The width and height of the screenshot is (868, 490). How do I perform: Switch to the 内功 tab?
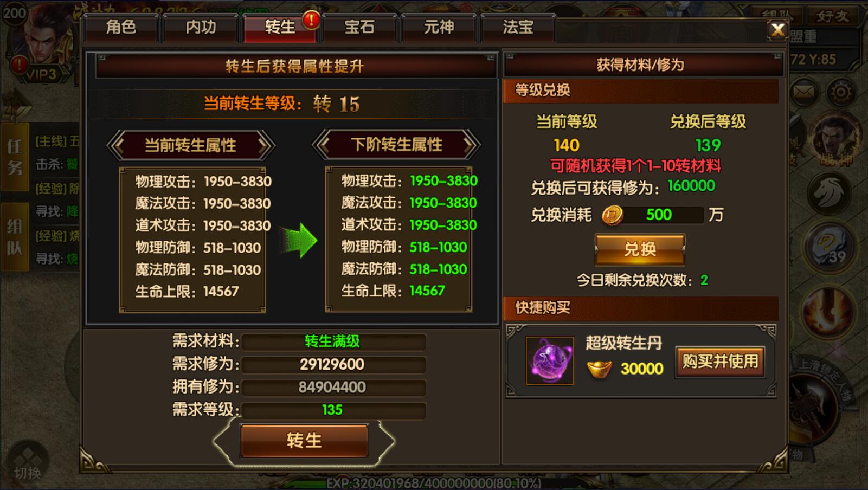201,27
